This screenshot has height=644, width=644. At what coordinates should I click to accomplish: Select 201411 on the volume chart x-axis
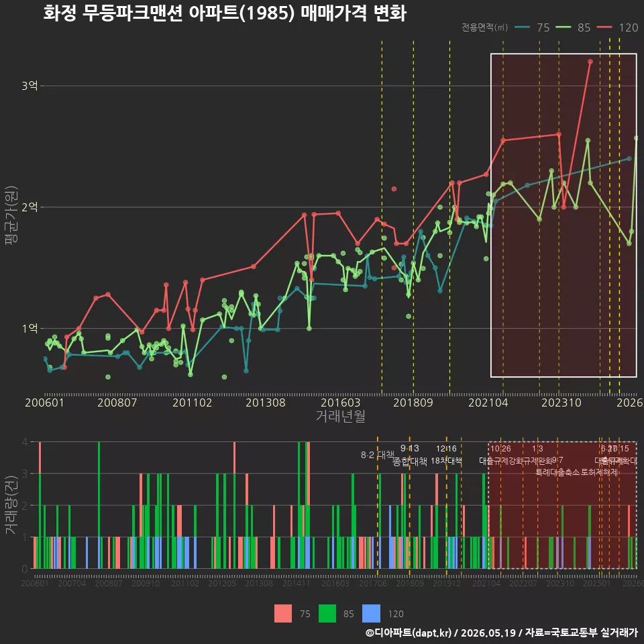tap(297, 583)
